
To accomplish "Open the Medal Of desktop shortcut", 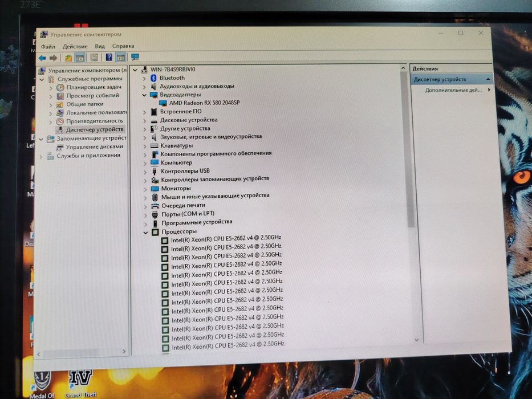I will (42, 384).
